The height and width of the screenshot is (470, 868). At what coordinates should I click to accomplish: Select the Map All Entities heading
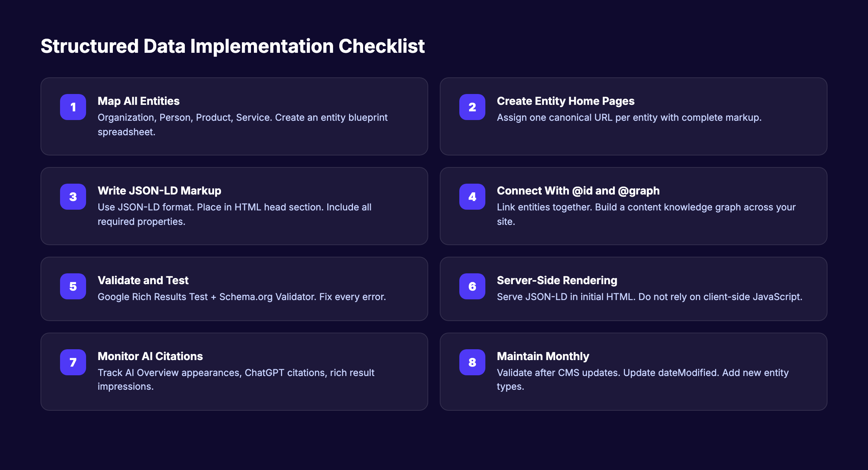tap(139, 101)
